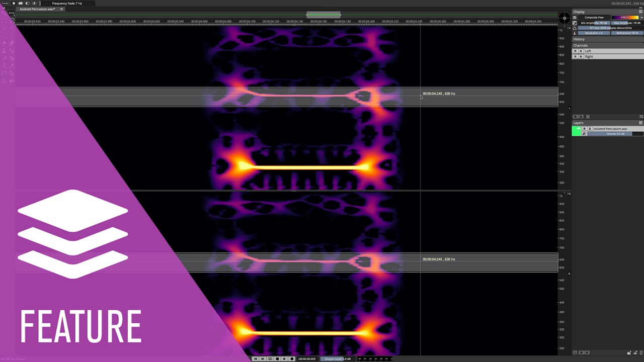Adjust the layer Volume 0.0 dB slider

(615, 134)
